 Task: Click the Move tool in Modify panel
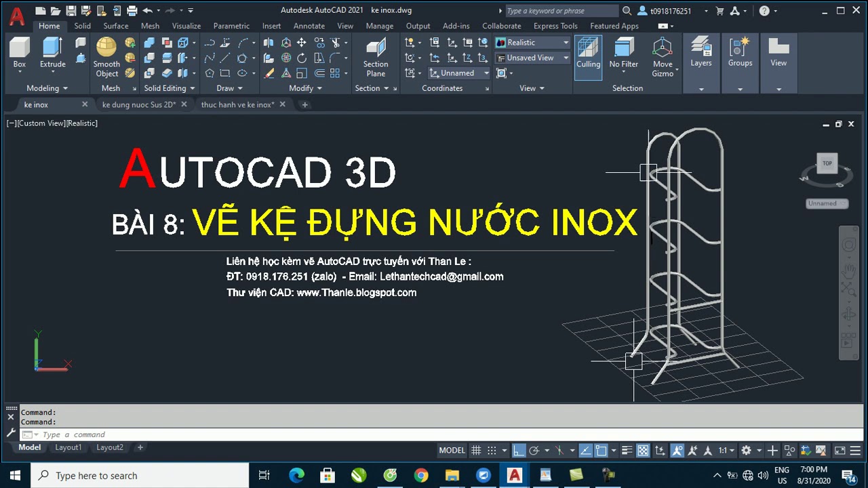click(x=302, y=42)
